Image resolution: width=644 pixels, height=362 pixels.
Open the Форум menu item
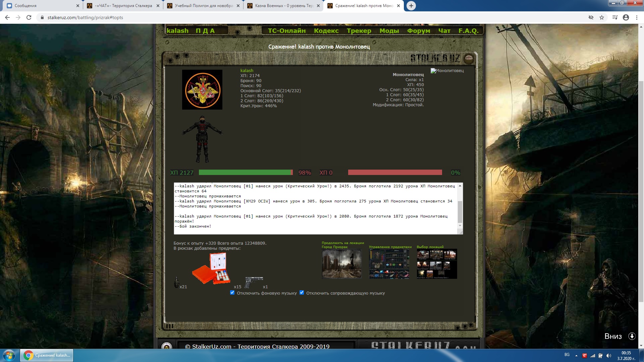[x=418, y=31]
